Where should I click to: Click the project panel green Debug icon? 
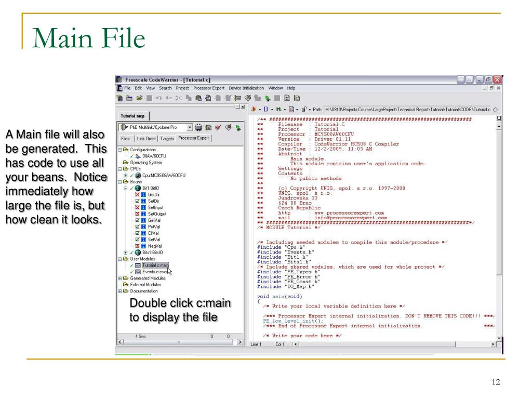[x=238, y=128]
